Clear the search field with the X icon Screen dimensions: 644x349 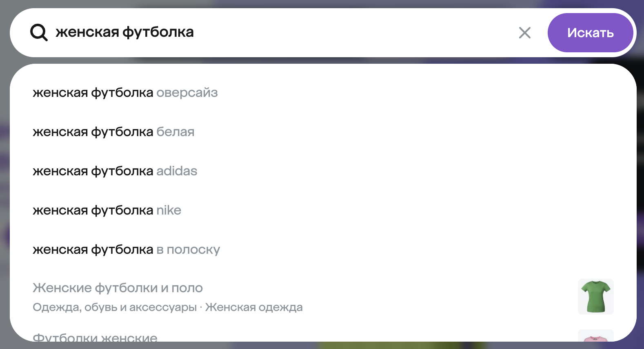pos(525,33)
